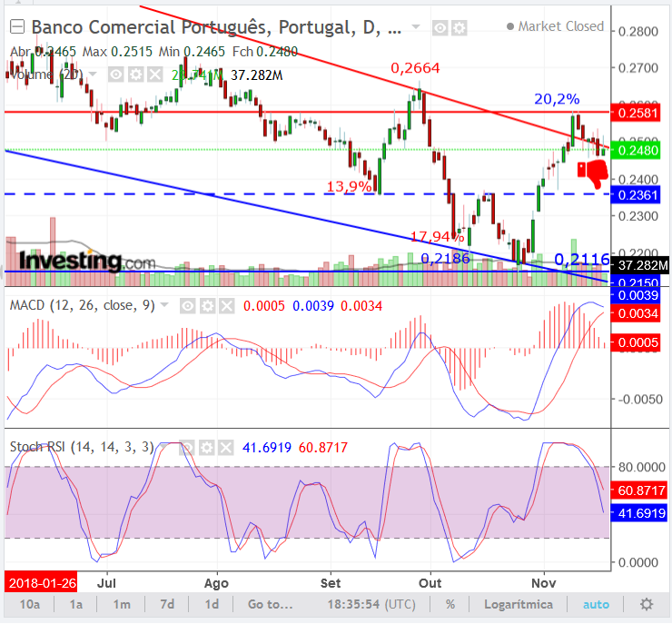Remove the Volume indicator
Viewport: 672px width, 624px height.
[154, 74]
